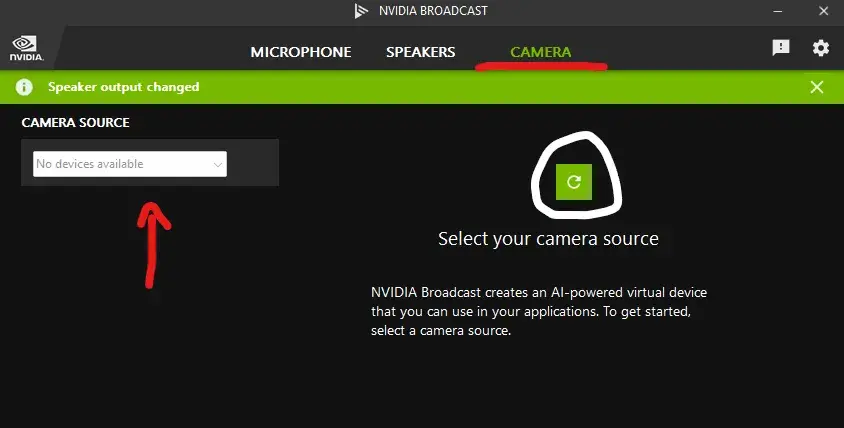Click the chevron arrow in camera source box
Image resolution: width=844 pixels, height=428 pixels.
(217, 164)
